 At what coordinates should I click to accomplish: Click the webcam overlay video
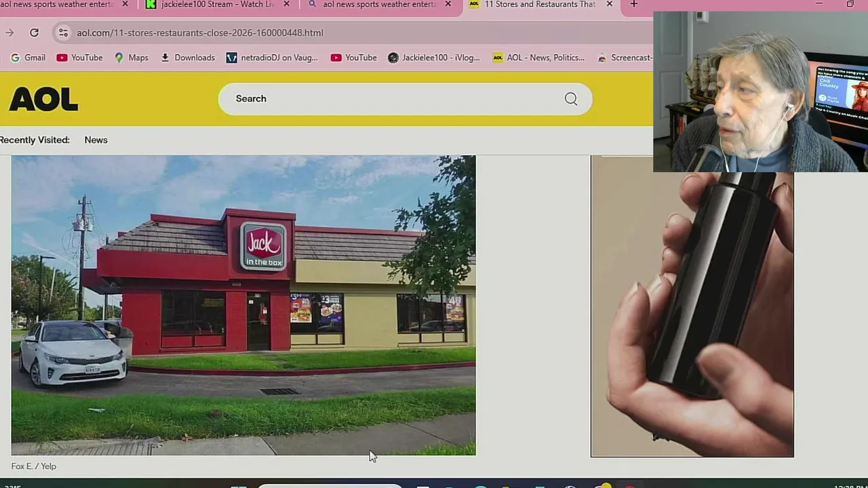760,91
